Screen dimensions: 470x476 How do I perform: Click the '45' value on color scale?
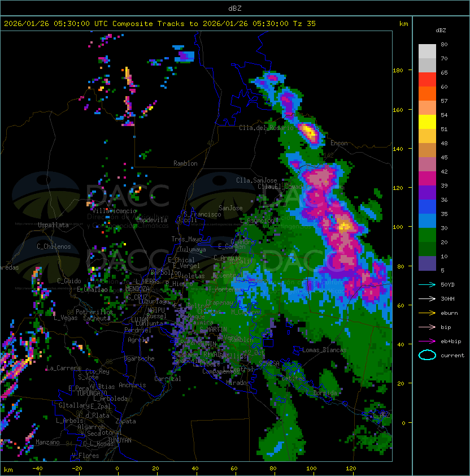click(x=444, y=157)
